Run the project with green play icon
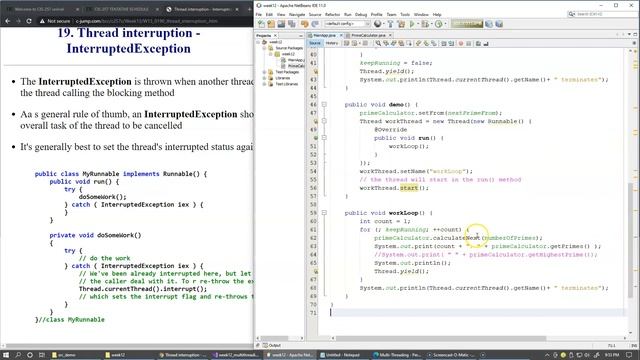This screenshot has width=640, height=360. 411,24
